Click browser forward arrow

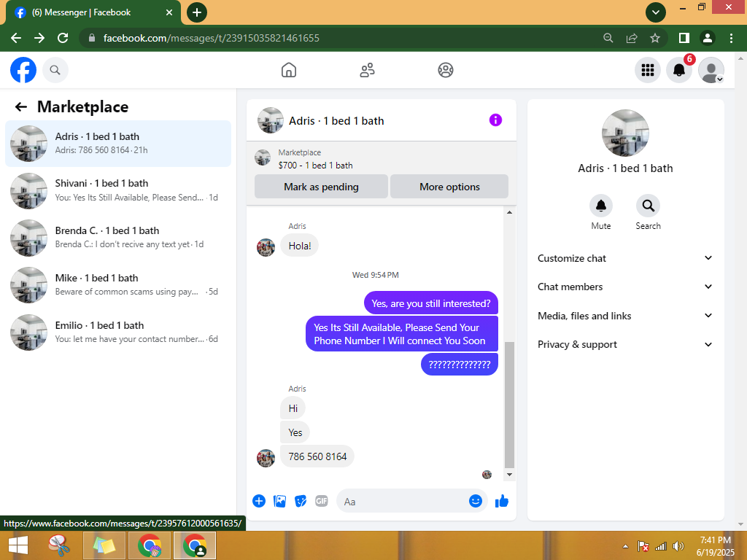tap(39, 38)
